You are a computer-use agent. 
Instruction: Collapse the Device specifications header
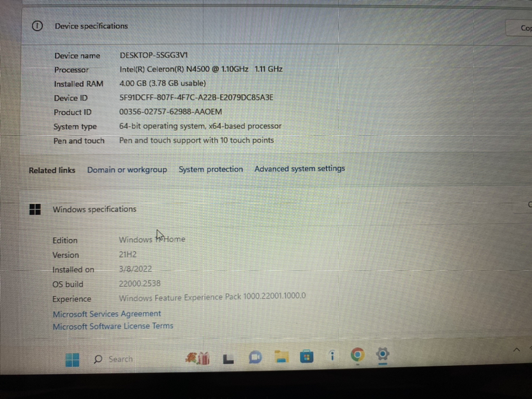275,26
